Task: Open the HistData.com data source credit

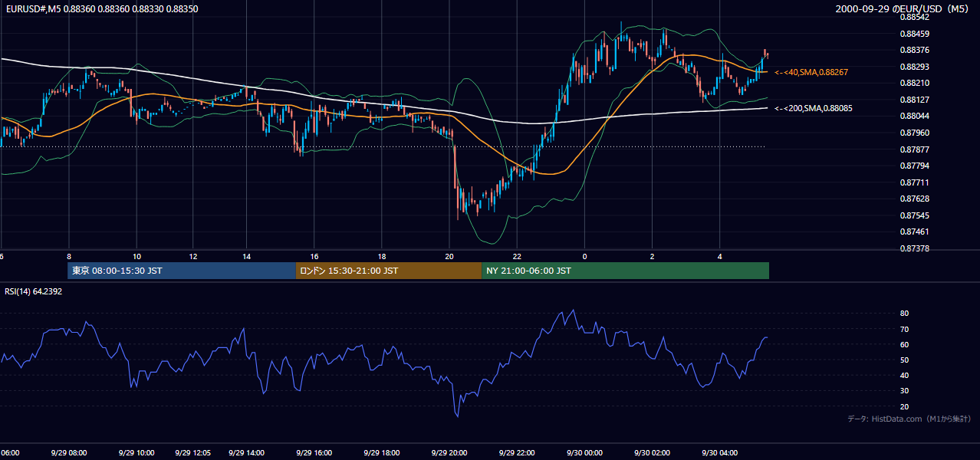Action: pyautogui.click(x=909, y=419)
